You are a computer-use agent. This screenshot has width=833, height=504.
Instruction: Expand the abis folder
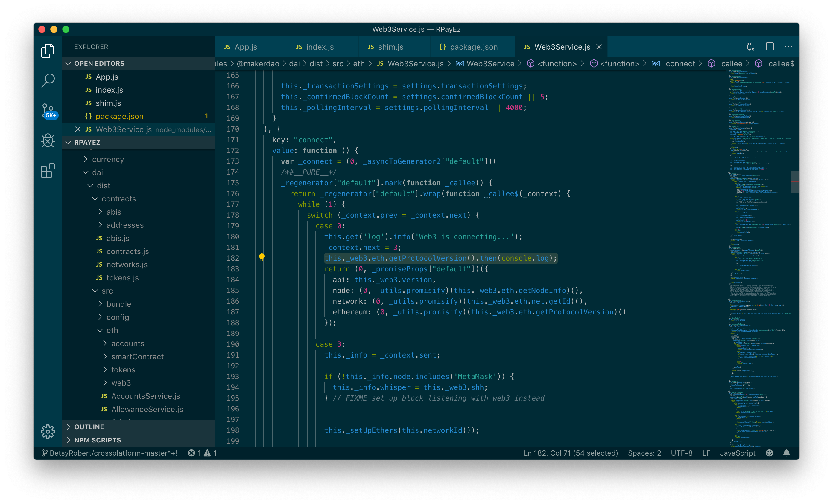click(139, 212)
